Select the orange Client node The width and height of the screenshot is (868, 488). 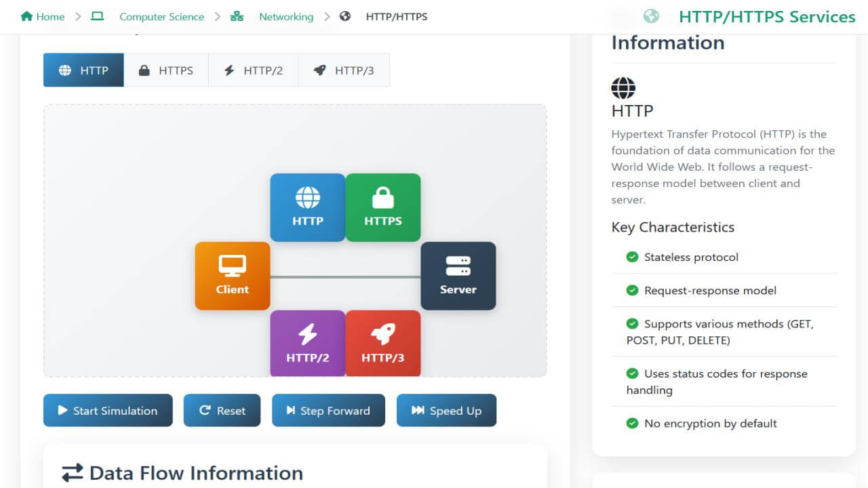233,276
